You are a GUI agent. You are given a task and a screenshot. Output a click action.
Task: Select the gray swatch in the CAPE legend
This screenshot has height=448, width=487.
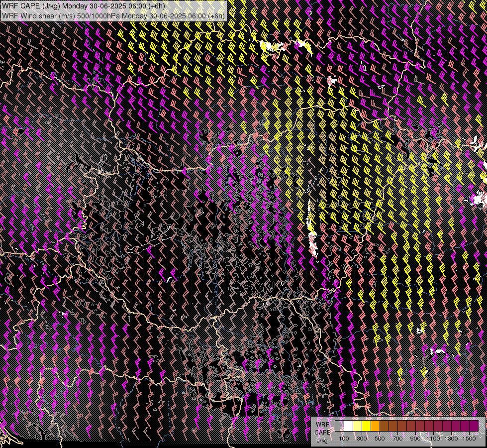point(339,426)
